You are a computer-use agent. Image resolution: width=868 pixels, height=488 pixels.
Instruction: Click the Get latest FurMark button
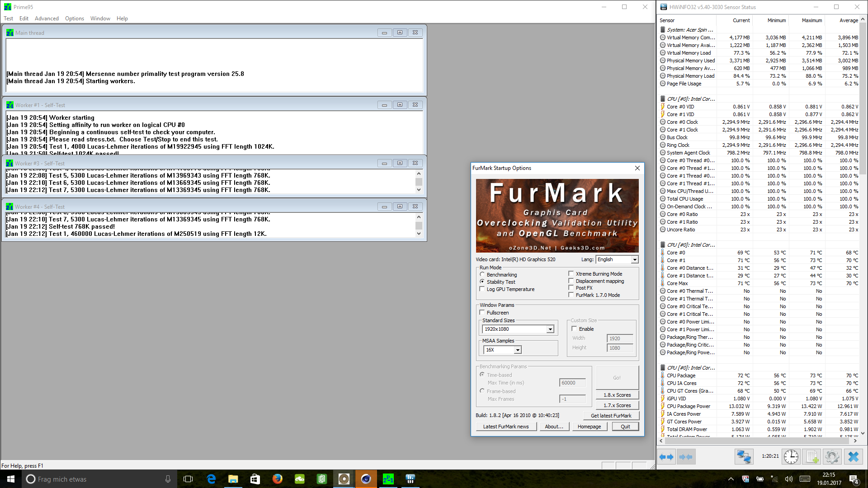click(x=611, y=416)
